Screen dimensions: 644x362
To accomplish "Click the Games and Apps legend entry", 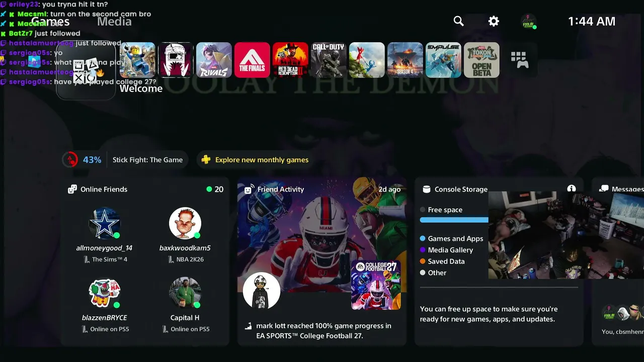I will [x=452, y=239].
